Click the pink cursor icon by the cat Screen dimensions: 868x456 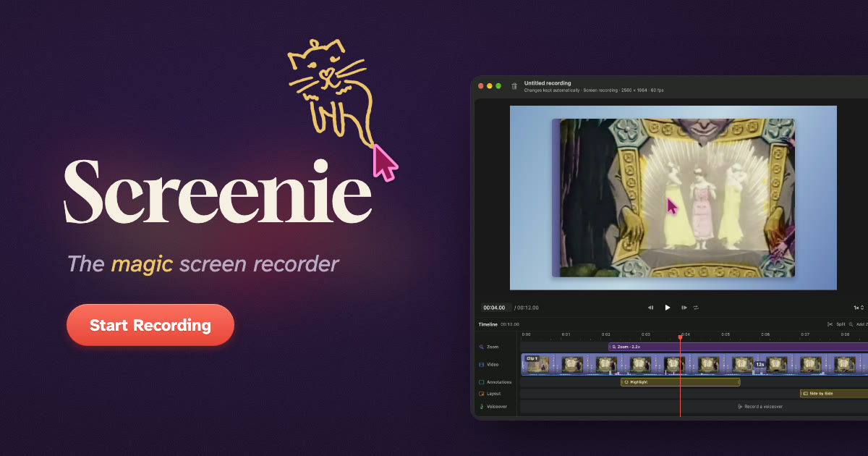pyautogui.click(x=384, y=162)
